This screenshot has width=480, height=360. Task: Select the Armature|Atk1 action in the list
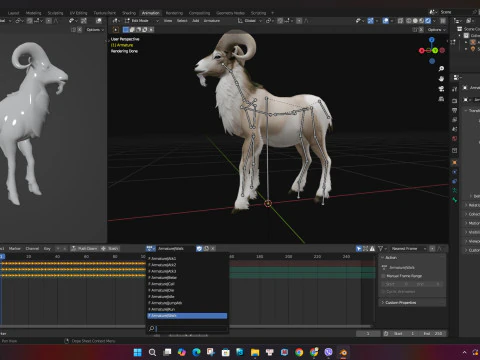187,258
